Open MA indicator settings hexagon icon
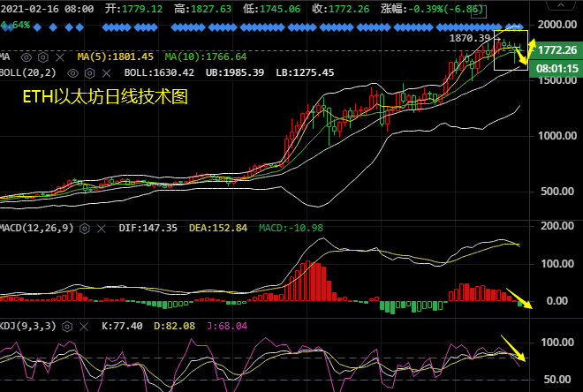This screenshot has height=392, width=583. (x=41, y=56)
